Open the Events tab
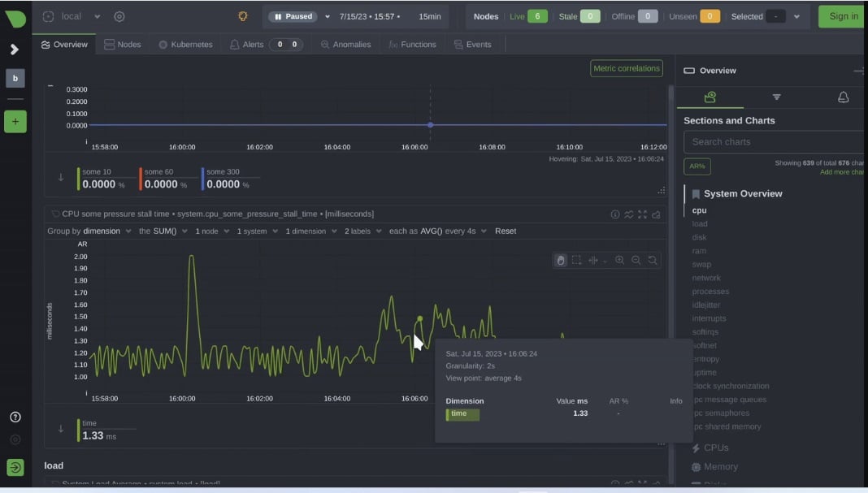 coord(473,45)
